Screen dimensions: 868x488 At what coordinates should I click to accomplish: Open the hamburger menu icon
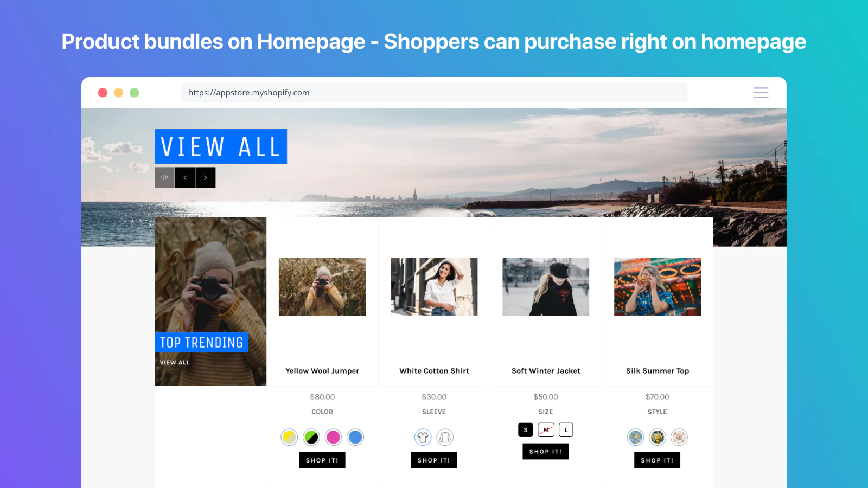761,93
